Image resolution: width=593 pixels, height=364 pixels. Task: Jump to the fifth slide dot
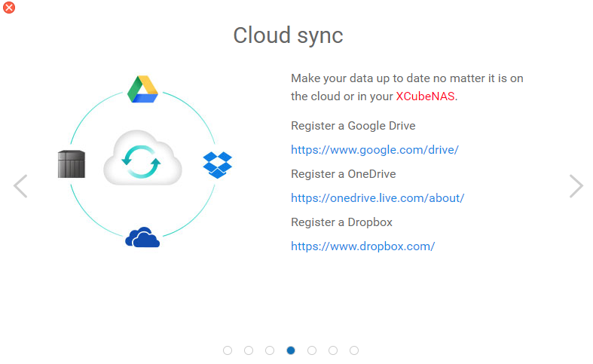(x=312, y=350)
